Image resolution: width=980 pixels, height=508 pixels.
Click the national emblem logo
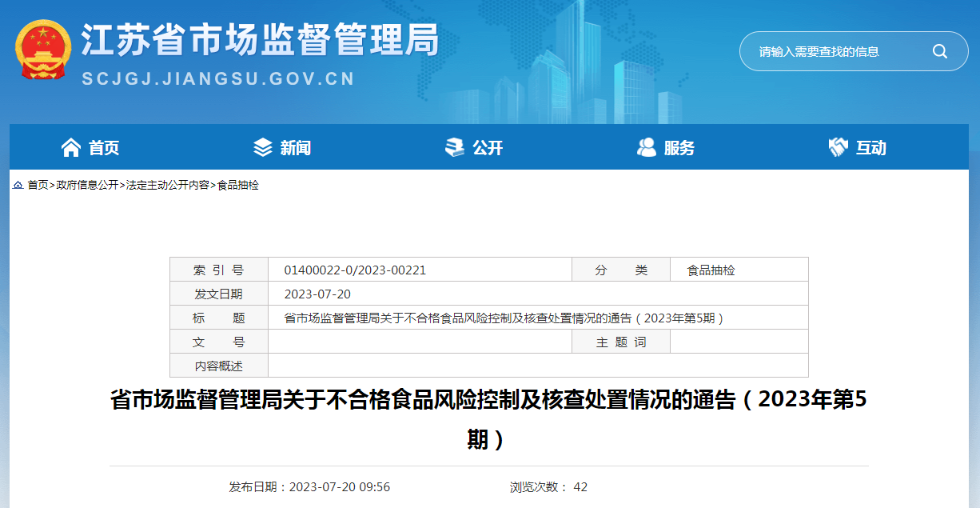(43, 50)
